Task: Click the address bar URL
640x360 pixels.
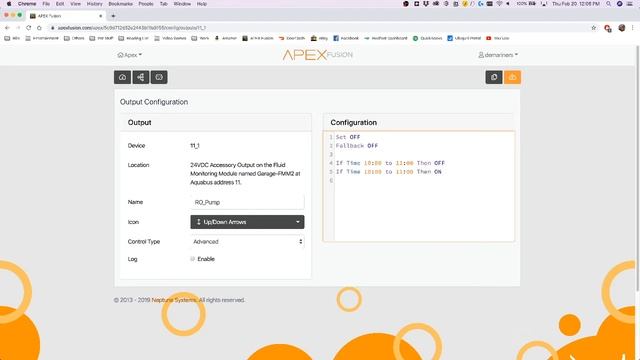Action: [131, 28]
